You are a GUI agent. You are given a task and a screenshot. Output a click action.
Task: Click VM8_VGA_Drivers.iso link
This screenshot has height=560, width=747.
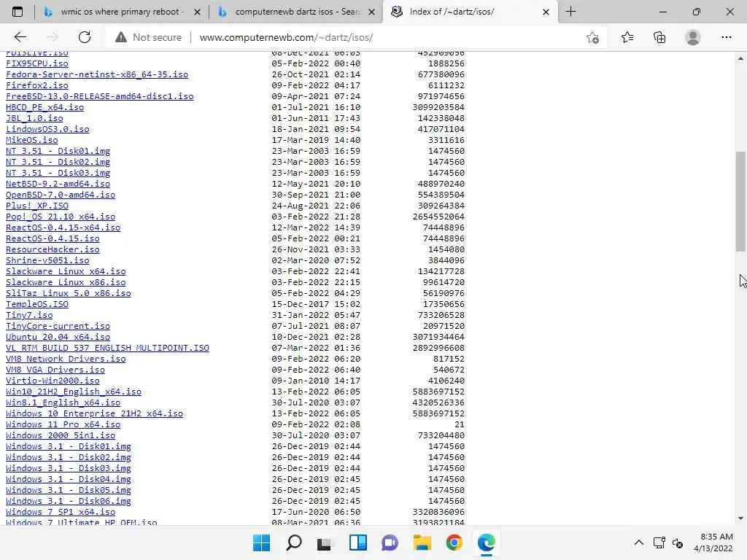point(55,370)
